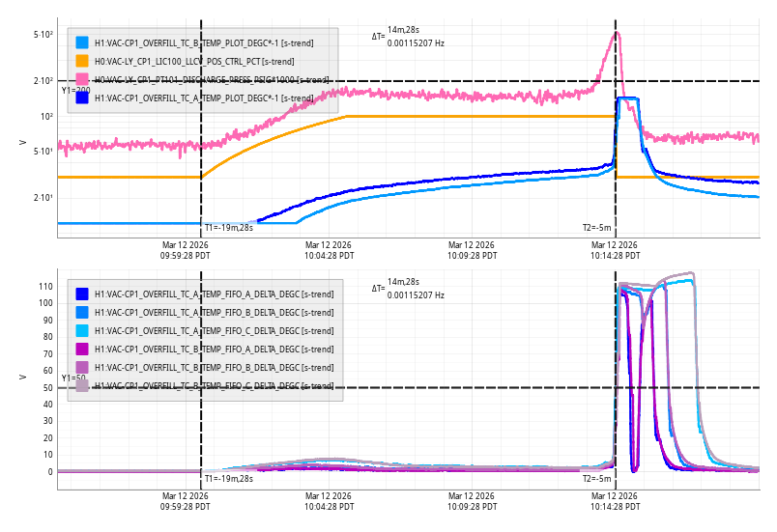
Task: Click the 10:04:28 PDT tick label on the top axis
Action: [x=327, y=250]
